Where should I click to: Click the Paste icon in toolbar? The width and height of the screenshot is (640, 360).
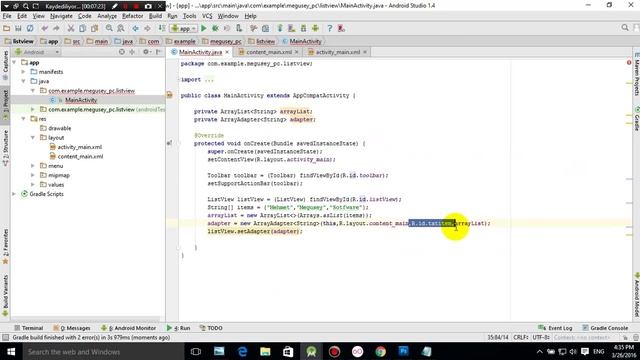point(95,28)
